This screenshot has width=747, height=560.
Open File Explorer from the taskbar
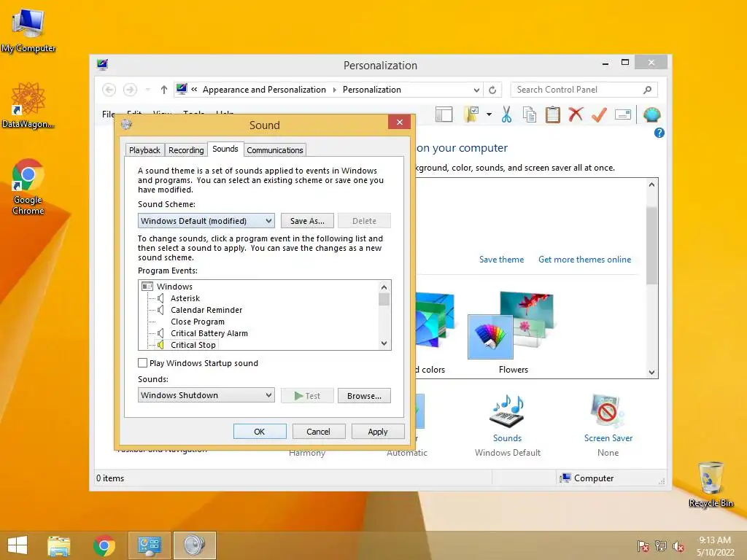[x=59, y=545]
